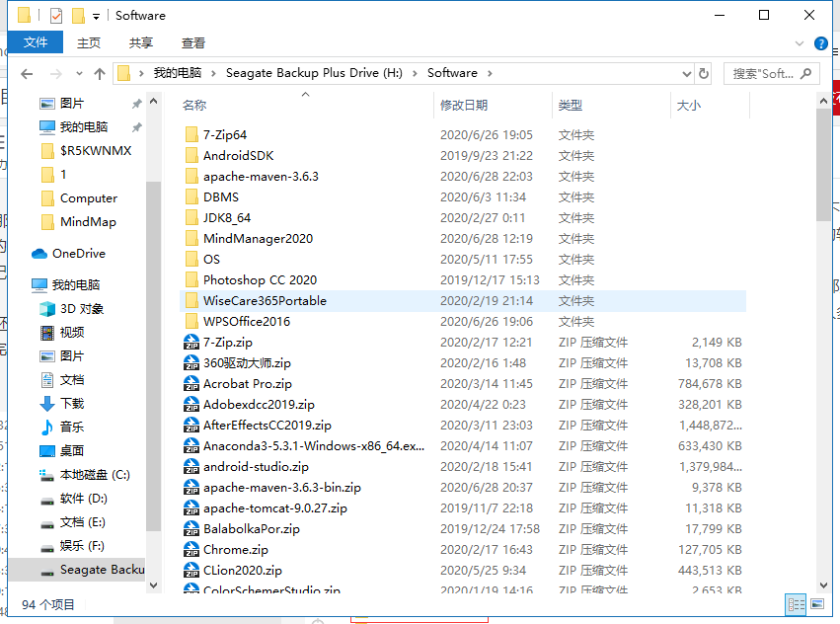
Task: Switch to large icons view in status bar
Action: point(817,605)
